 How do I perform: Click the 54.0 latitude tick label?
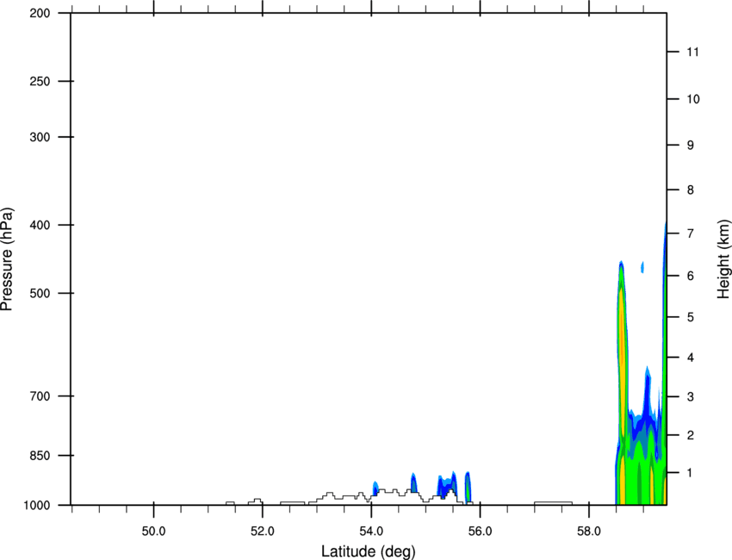click(x=371, y=532)
